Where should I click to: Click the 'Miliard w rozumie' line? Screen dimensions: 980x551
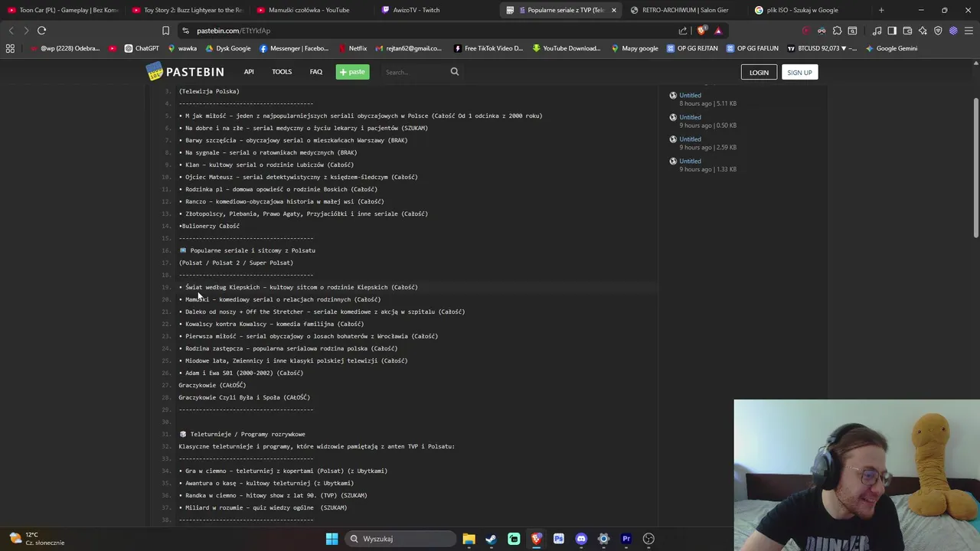[263, 507]
